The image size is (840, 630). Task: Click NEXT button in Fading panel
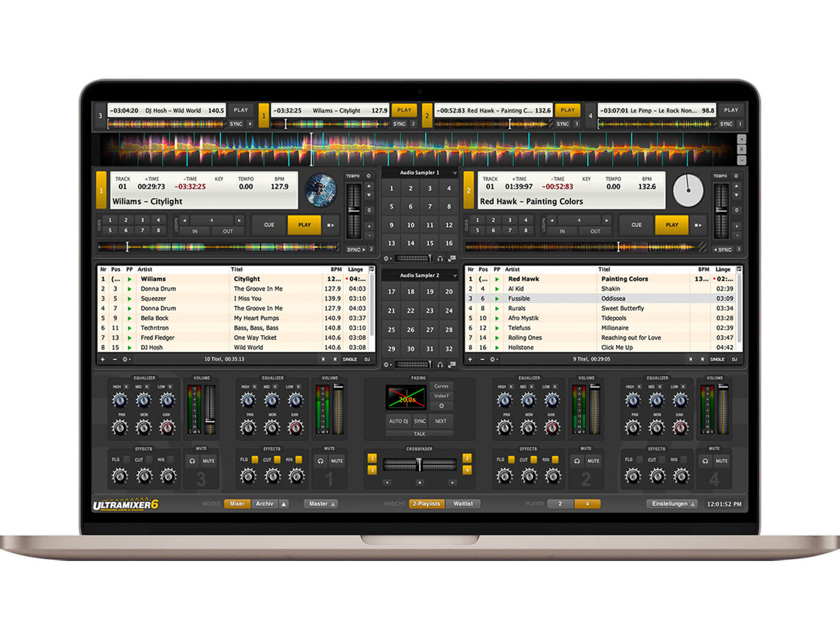(441, 421)
